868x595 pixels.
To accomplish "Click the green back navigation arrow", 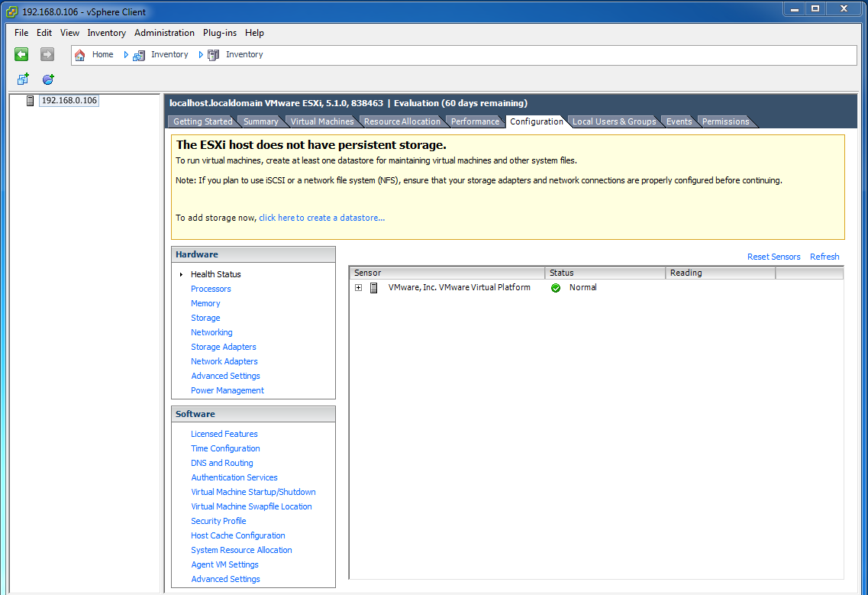I will (21, 54).
